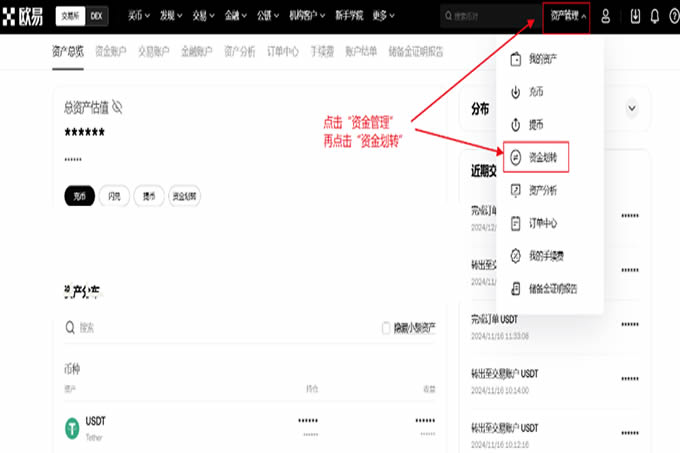This screenshot has height=453, width=680.
Task: Click the USDT Tether coin icon
Action: click(x=72, y=427)
